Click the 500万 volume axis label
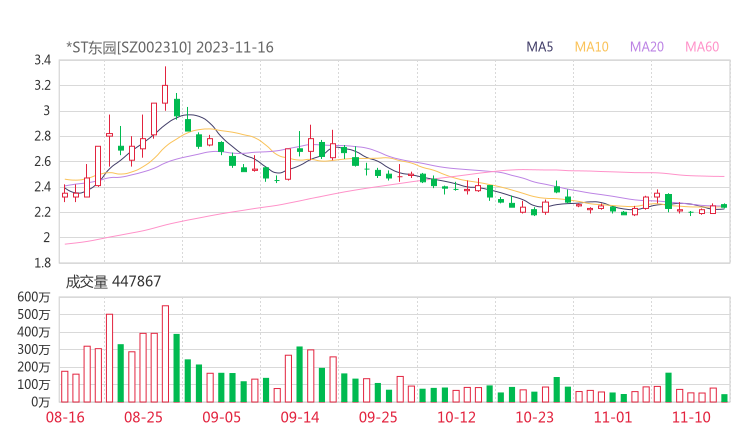740x440 pixels. pyautogui.click(x=34, y=314)
